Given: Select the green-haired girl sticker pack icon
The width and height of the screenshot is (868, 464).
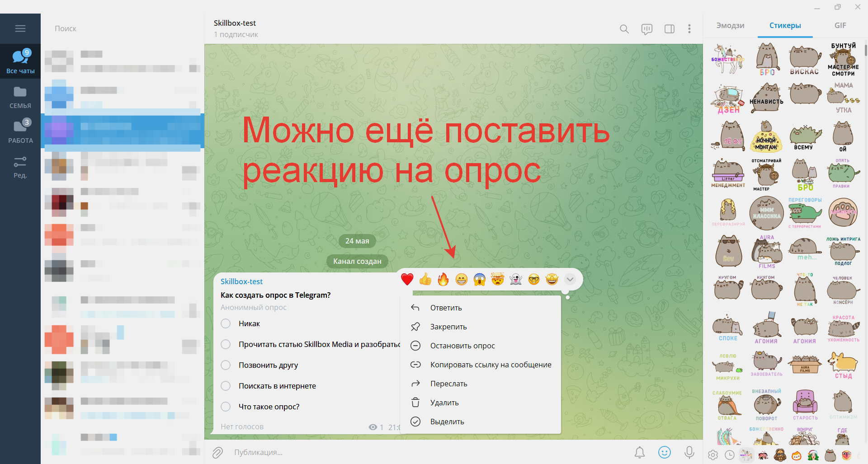Looking at the screenshot, I should [813, 455].
